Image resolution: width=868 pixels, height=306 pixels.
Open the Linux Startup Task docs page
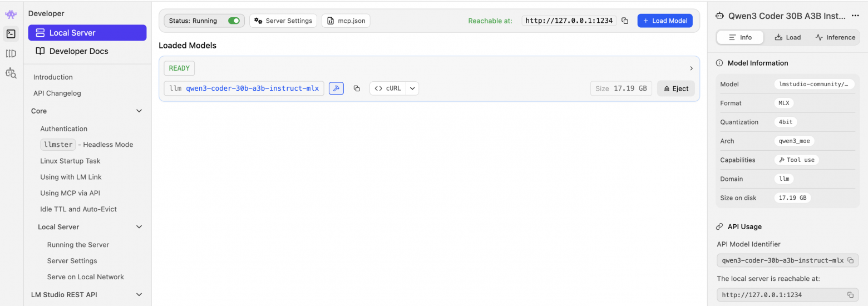tap(70, 161)
